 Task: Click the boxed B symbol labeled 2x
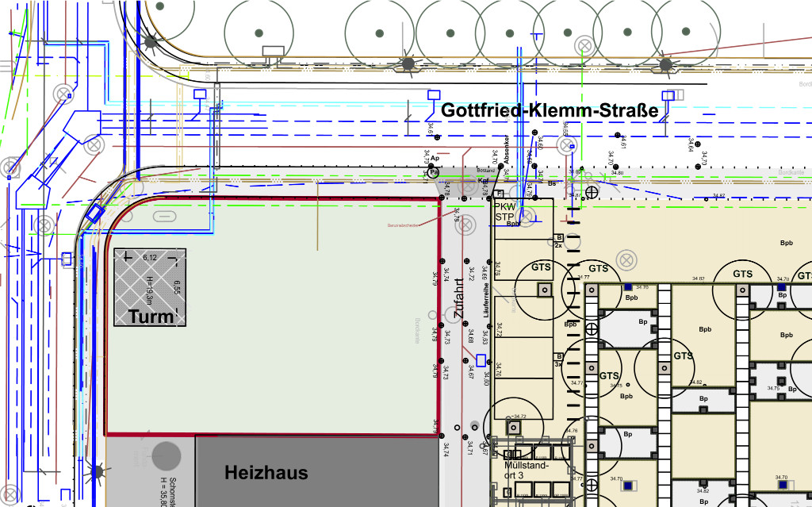559,237
